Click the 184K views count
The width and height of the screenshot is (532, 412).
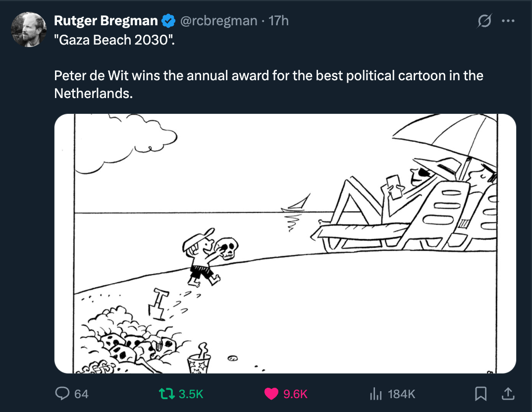401,394
